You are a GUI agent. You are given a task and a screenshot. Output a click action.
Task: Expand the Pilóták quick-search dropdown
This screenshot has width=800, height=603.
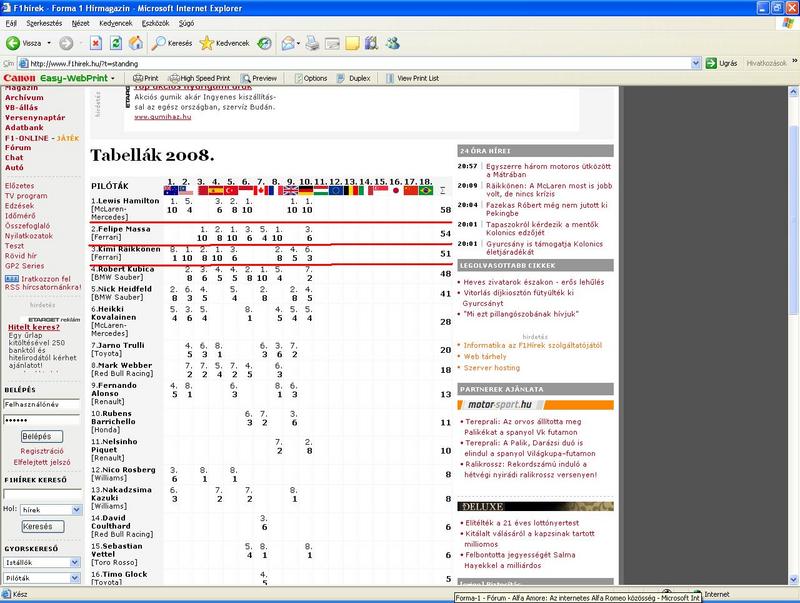click(x=75, y=578)
